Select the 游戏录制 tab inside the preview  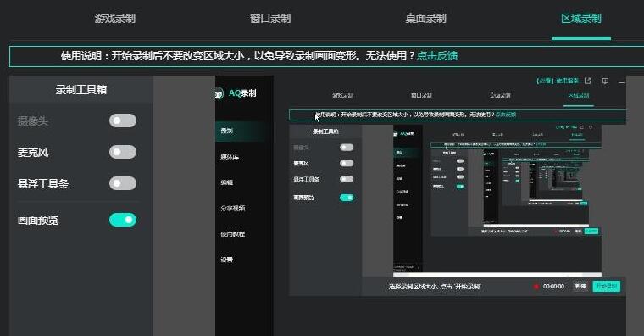tap(343, 95)
